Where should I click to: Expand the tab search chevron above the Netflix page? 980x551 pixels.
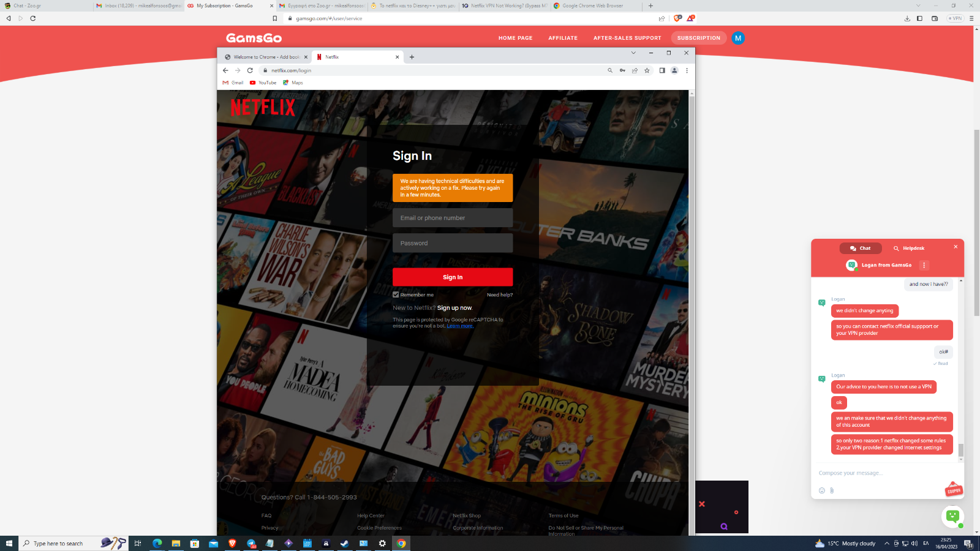[633, 53]
